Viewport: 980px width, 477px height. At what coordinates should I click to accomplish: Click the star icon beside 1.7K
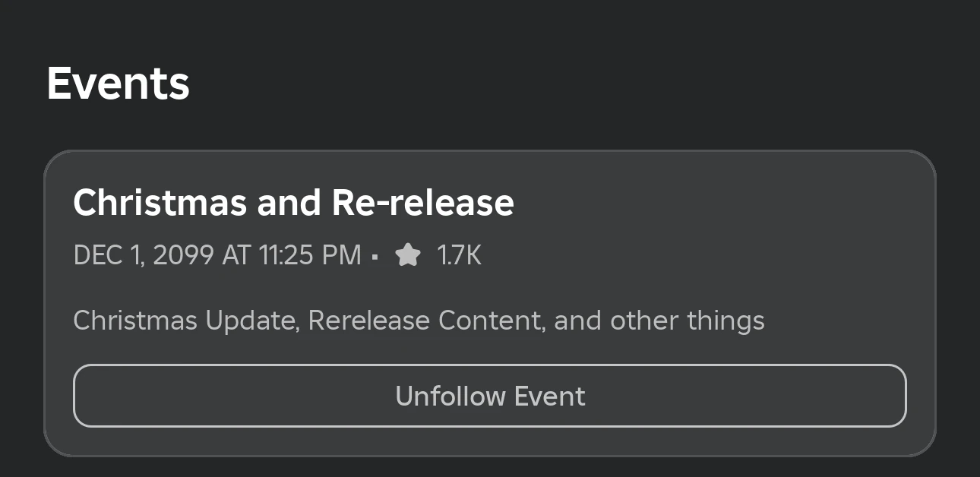pos(408,255)
